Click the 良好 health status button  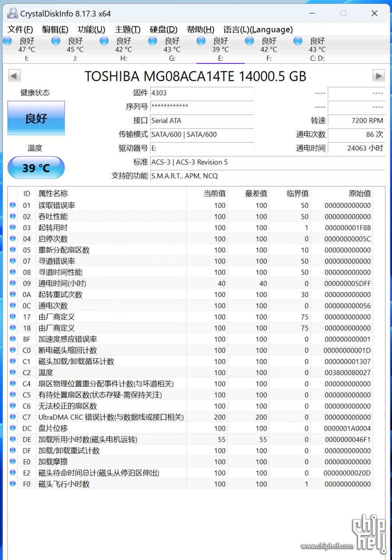[x=36, y=118]
